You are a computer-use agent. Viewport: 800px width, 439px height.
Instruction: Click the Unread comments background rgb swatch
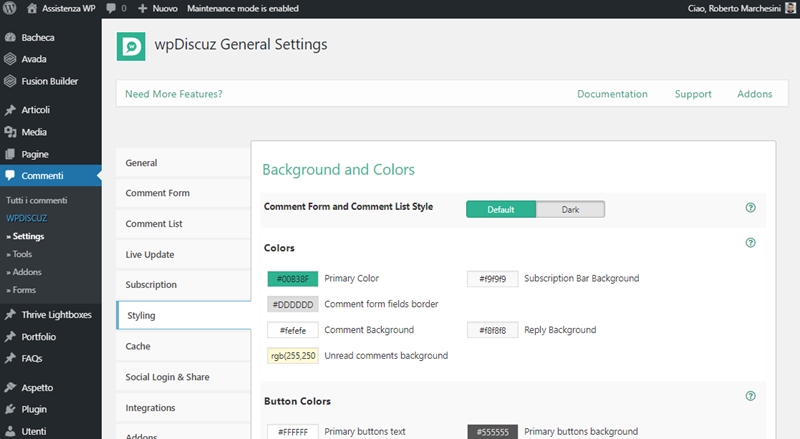click(x=293, y=356)
